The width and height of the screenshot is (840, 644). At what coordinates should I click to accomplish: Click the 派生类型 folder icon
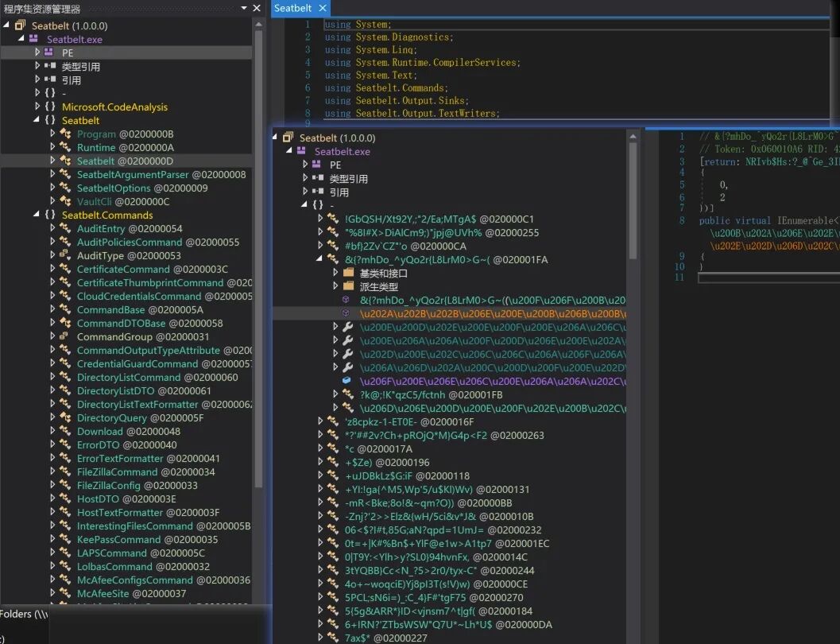(349, 286)
